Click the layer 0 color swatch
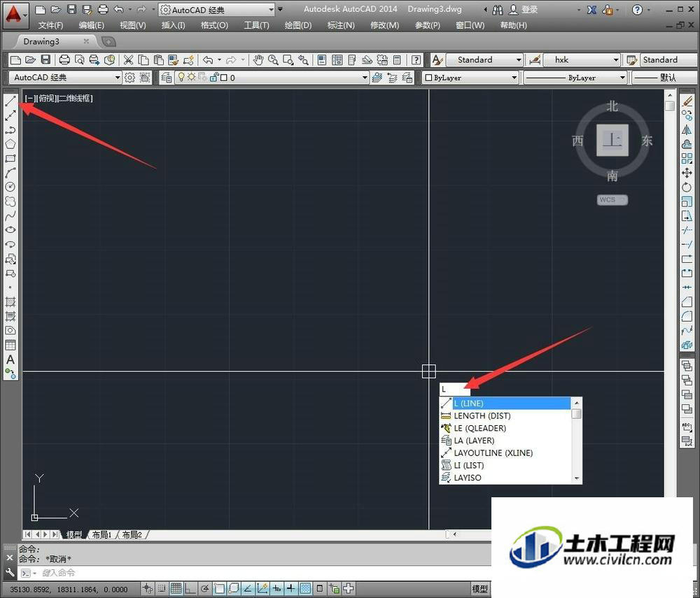The image size is (700, 598). [x=224, y=78]
